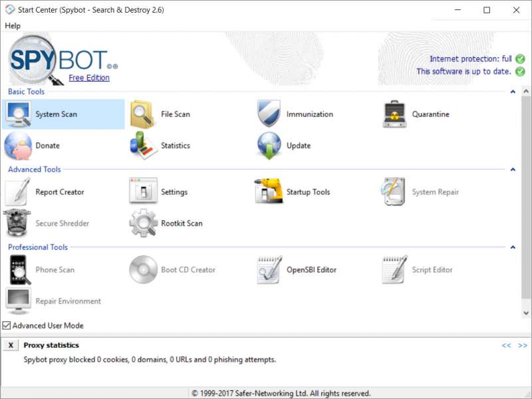The width and height of the screenshot is (532, 399).
Task: Open the Secure Shredder bin icon
Action: click(x=17, y=223)
